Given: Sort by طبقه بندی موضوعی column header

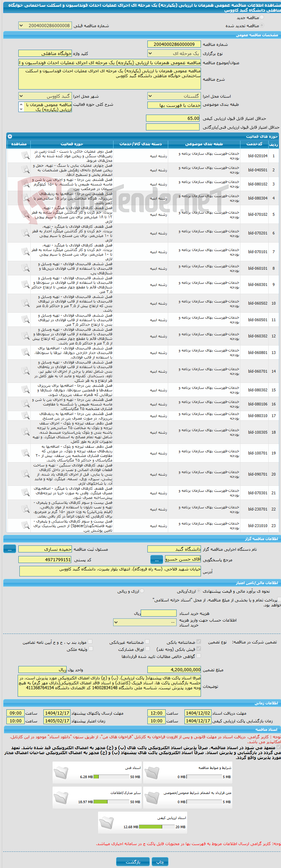Looking at the screenshot, I should (204, 144).
